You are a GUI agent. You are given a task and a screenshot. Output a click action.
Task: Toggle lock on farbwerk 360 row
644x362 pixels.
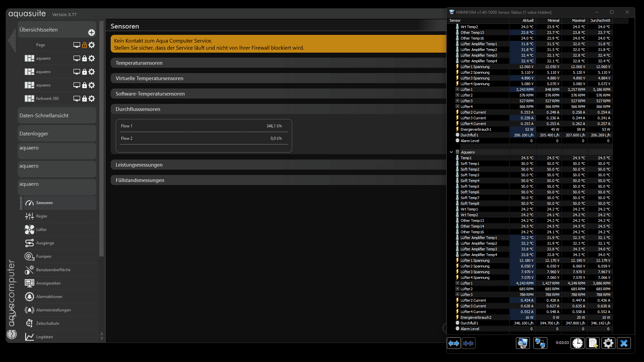85,99
